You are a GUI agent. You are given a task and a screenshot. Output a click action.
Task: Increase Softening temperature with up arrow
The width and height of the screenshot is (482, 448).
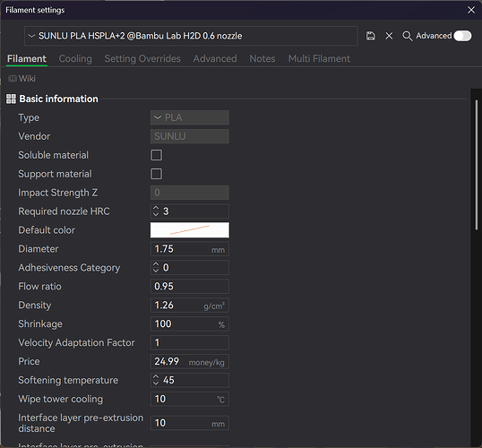[156, 377]
